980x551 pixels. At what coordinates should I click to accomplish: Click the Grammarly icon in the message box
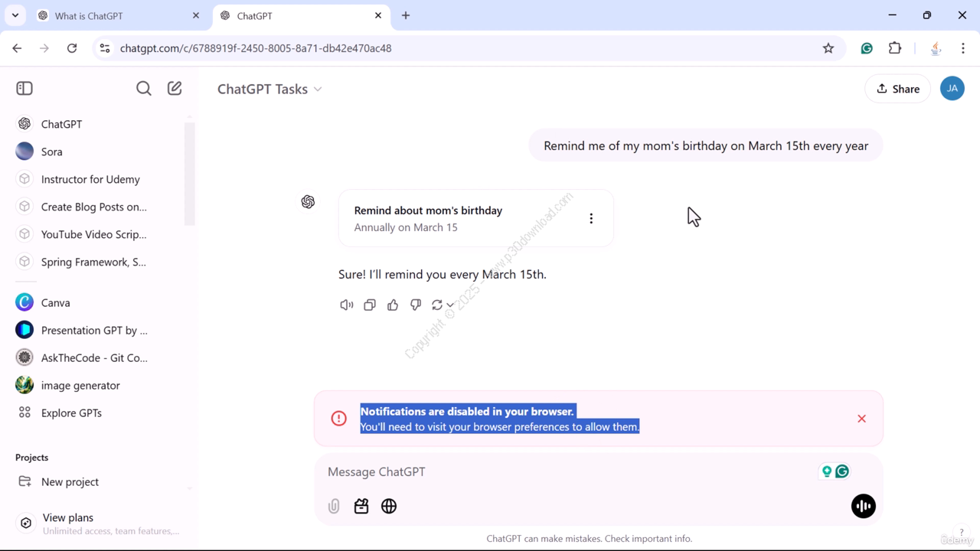tap(842, 471)
